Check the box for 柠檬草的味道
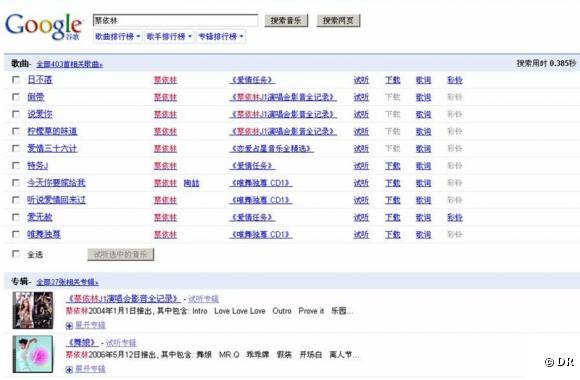The height and width of the screenshot is (380, 580). 16,131
